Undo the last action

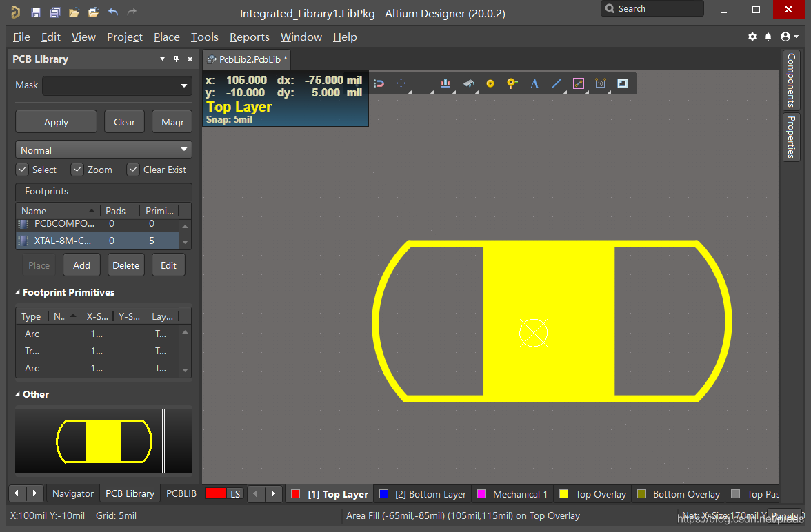[x=113, y=12]
